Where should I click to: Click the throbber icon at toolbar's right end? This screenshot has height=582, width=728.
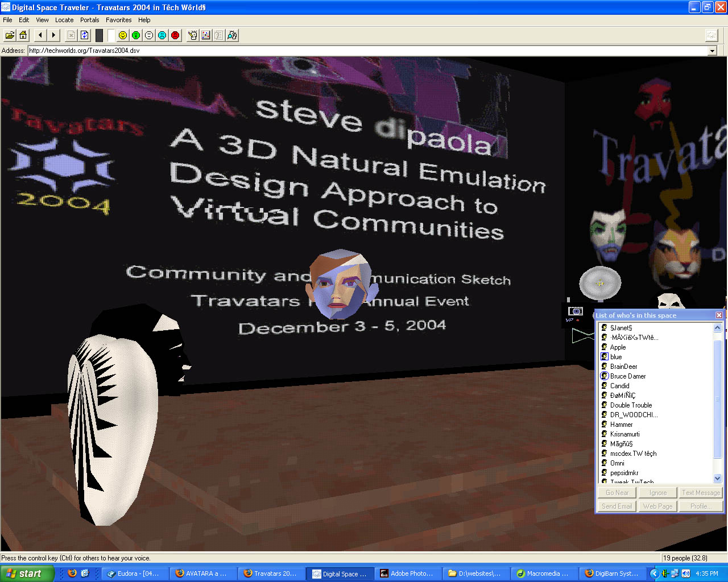point(712,35)
